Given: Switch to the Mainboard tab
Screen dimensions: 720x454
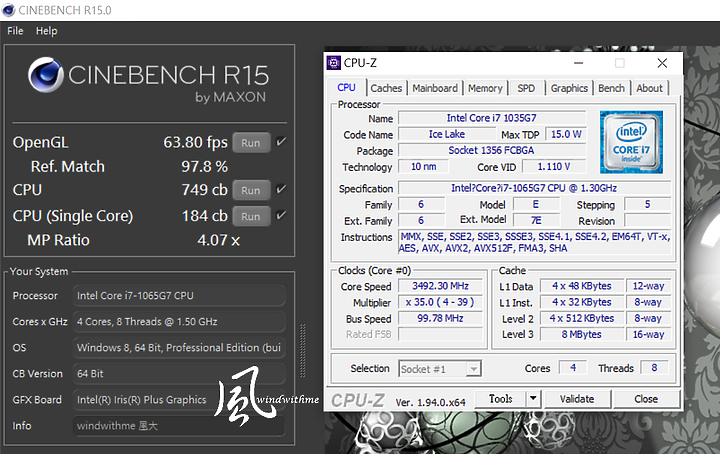Looking at the screenshot, I should tap(434, 88).
